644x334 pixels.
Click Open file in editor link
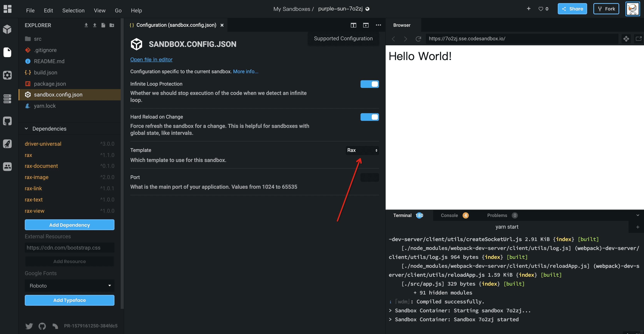tap(151, 60)
